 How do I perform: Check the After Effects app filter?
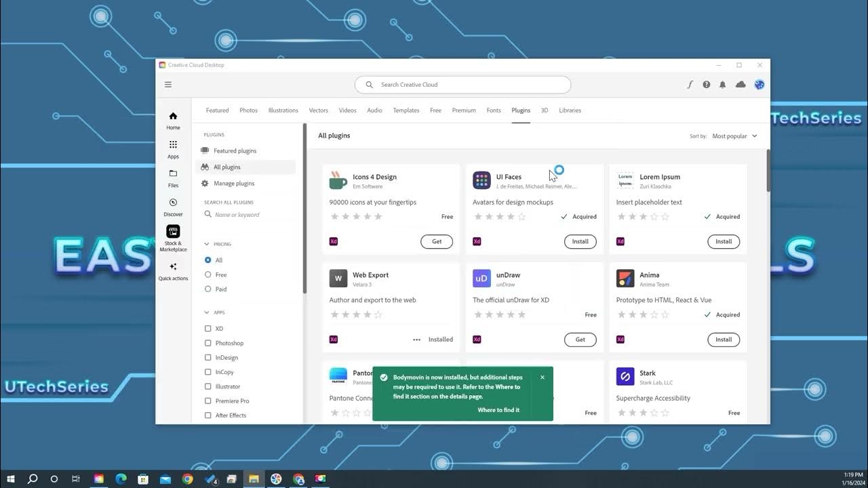coord(208,415)
